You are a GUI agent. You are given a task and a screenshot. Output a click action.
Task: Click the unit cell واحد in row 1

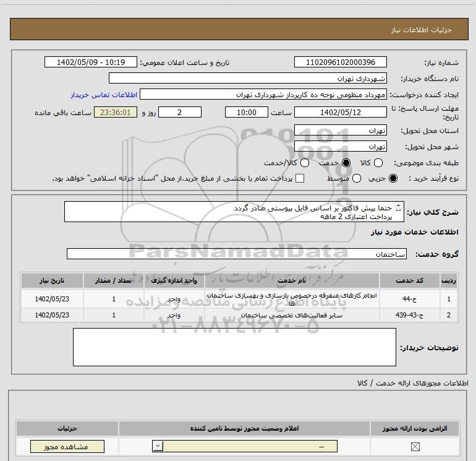[174, 299]
